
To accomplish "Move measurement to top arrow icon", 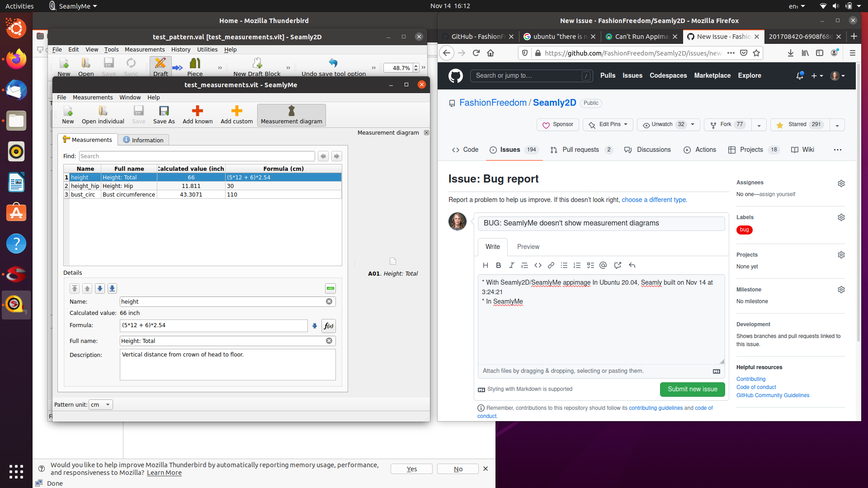I will click(75, 288).
